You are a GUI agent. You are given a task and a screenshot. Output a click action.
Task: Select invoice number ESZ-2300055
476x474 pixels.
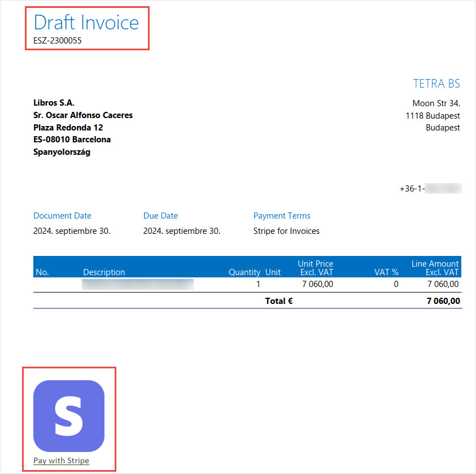point(58,41)
